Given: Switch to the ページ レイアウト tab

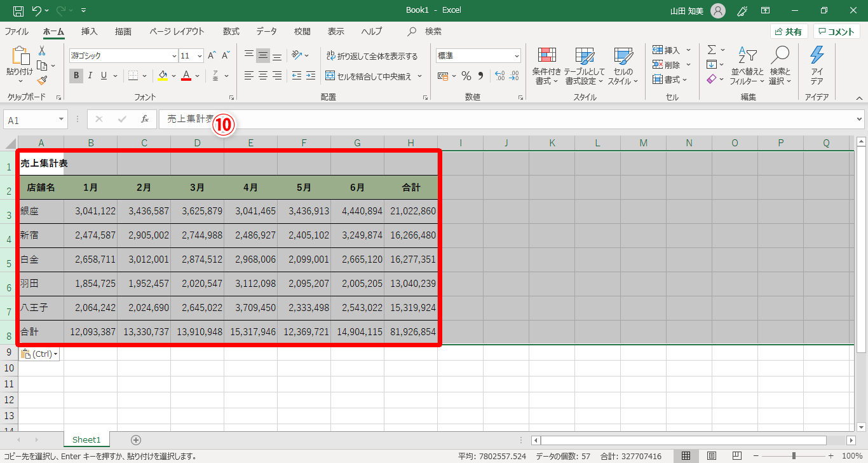Looking at the screenshot, I should click(177, 31).
